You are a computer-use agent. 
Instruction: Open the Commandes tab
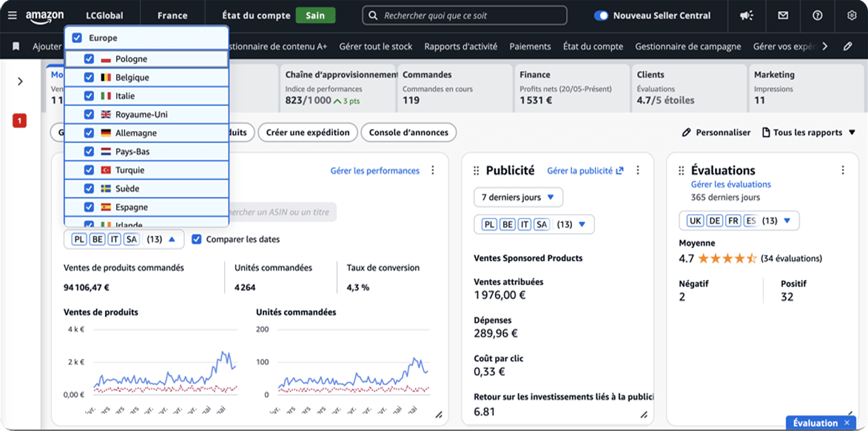[454, 88]
